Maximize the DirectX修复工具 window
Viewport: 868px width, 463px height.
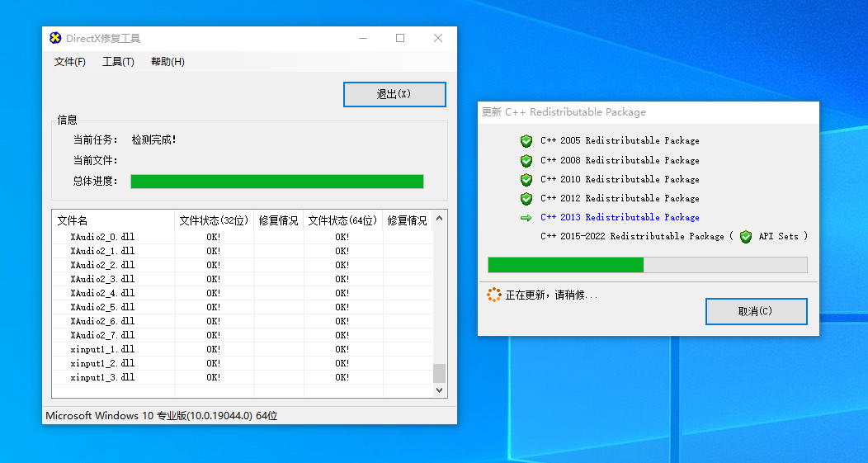[x=400, y=38]
